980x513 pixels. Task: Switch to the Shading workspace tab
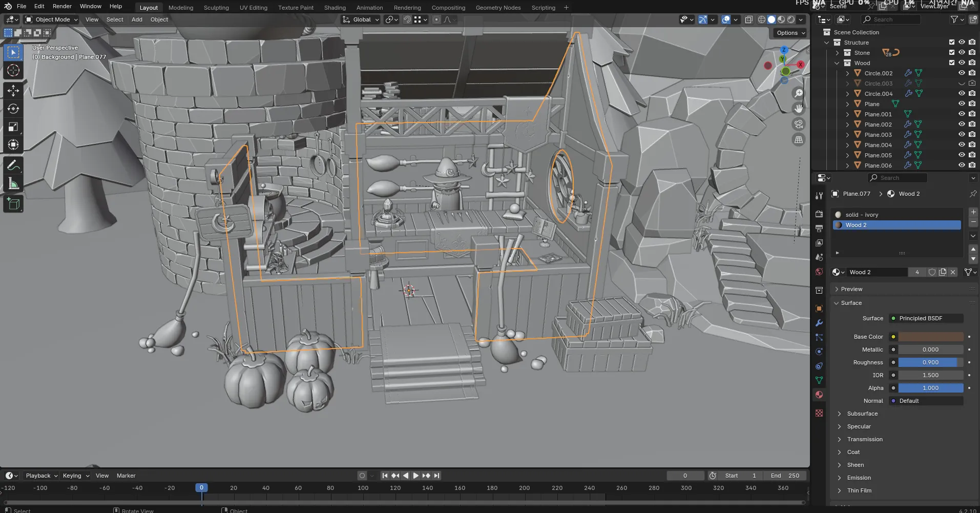335,8
